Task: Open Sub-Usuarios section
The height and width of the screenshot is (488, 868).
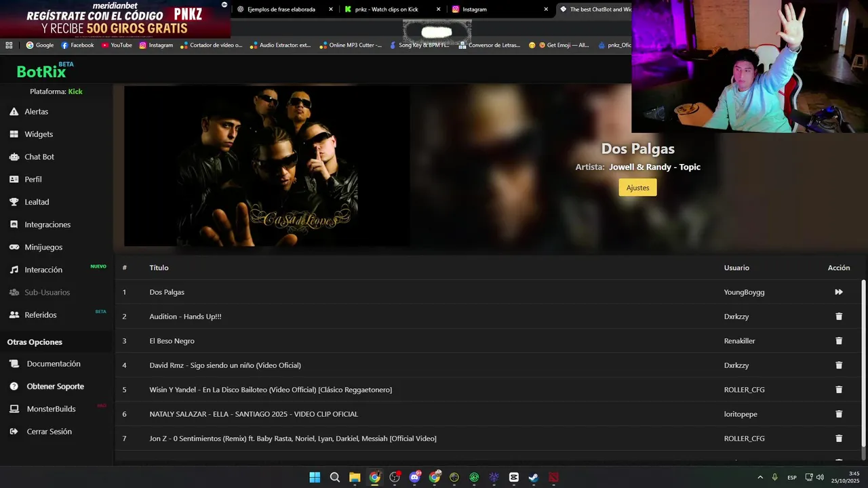Action: (47, 292)
